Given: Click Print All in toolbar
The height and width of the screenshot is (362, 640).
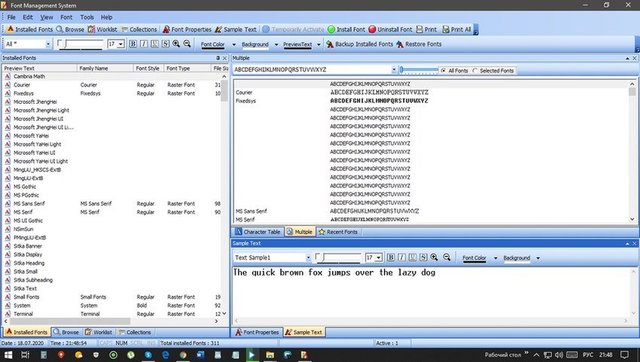Looking at the screenshot, I should coord(456,29).
